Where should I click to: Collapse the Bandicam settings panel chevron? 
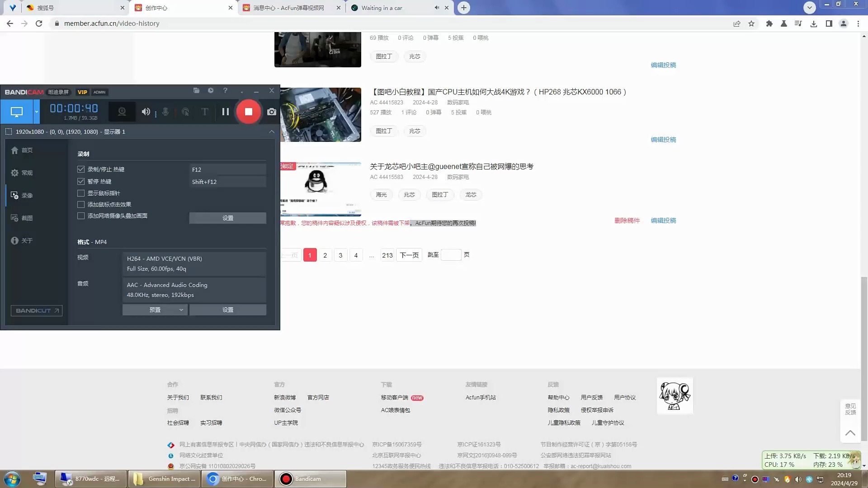pyautogui.click(x=272, y=131)
